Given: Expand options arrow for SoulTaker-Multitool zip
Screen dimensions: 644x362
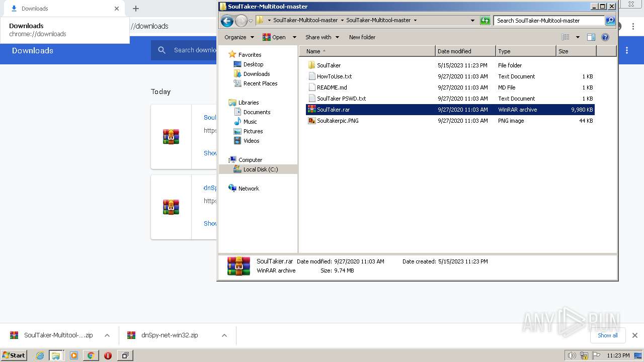Looking at the screenshot, I should [107, 335].
